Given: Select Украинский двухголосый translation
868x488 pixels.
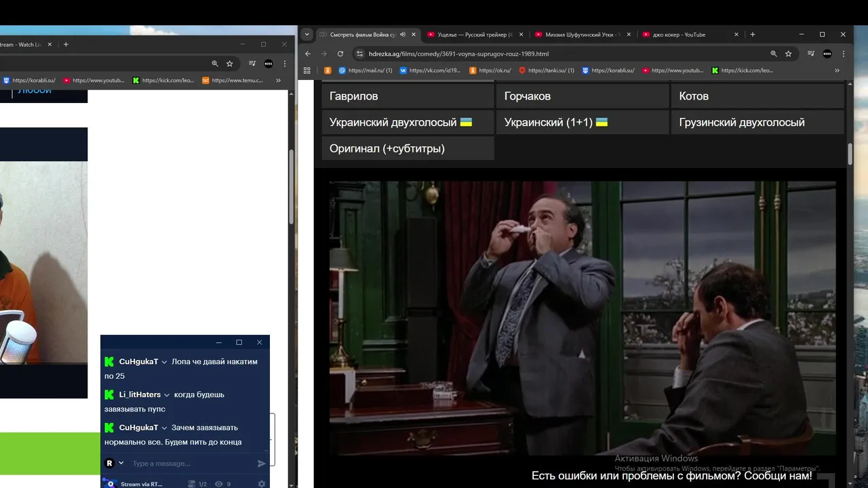Looking at the screenshot, I should pyautogui.click(x=408, y=122).
